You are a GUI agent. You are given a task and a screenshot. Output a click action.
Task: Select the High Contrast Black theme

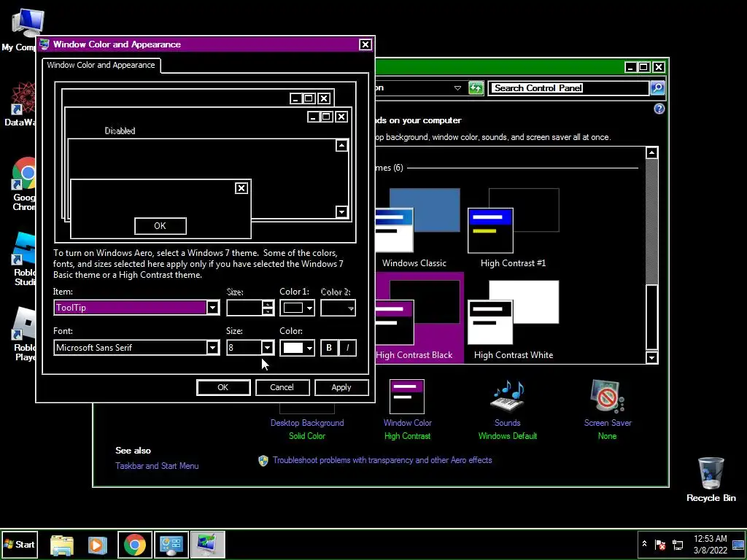[x=419, y=318]
